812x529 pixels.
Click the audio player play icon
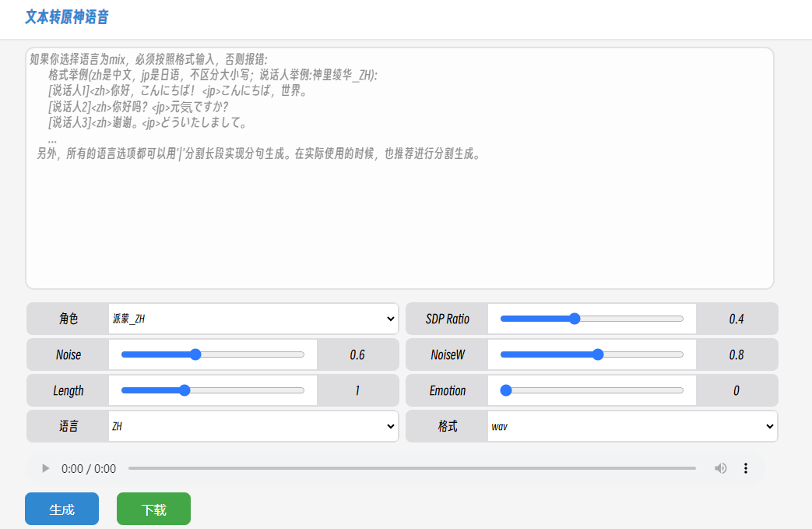[x=46, y=468]
